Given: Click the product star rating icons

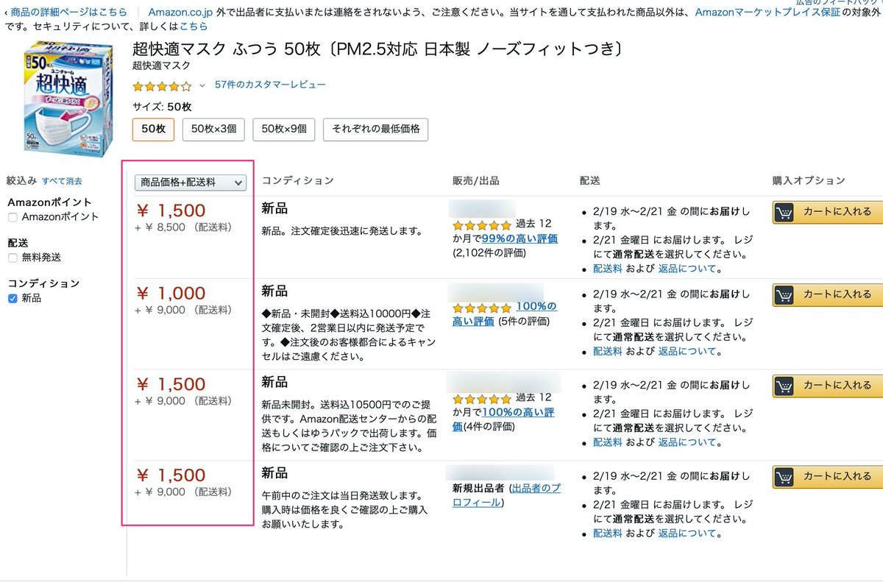Looking at the screenshot, I should click(162, 85).
